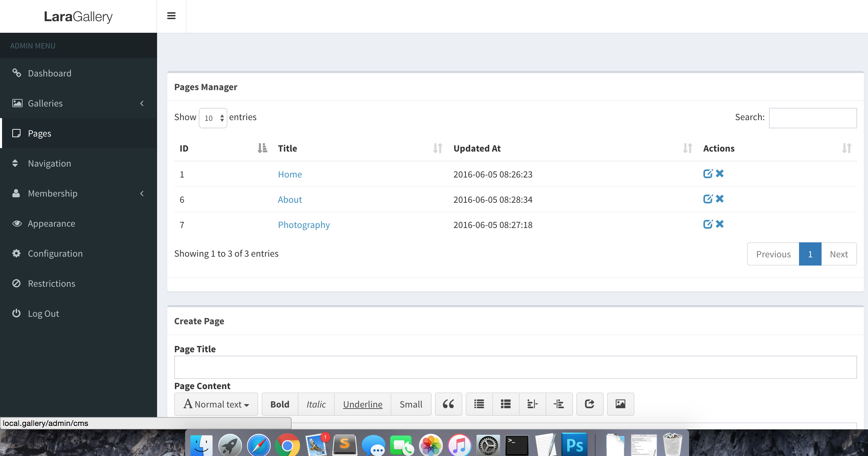Screen dimensions: 868x456
Task: Open the Trash in the dock
Action: 672,444
